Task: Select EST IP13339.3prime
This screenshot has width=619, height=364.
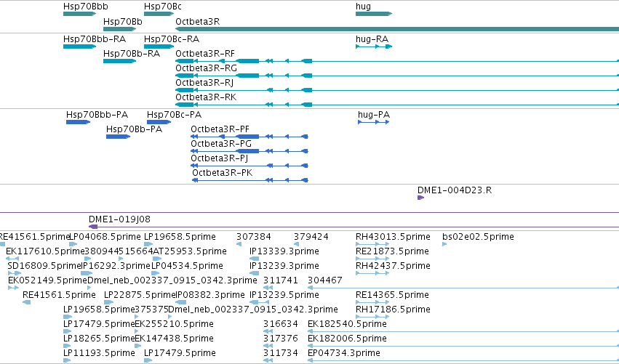Action: coord(284,251)
